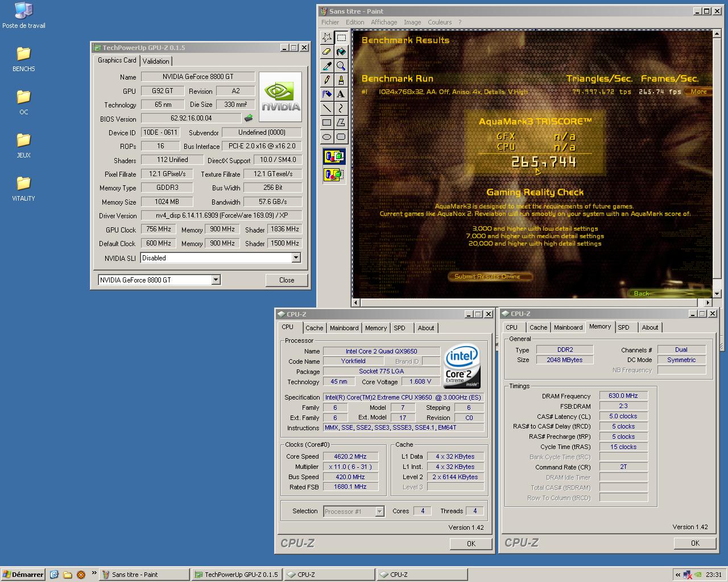The height and width of the screenshot is (582, 728).
Task: Select the Ellipse shape tool
Action: click(327, 136)
